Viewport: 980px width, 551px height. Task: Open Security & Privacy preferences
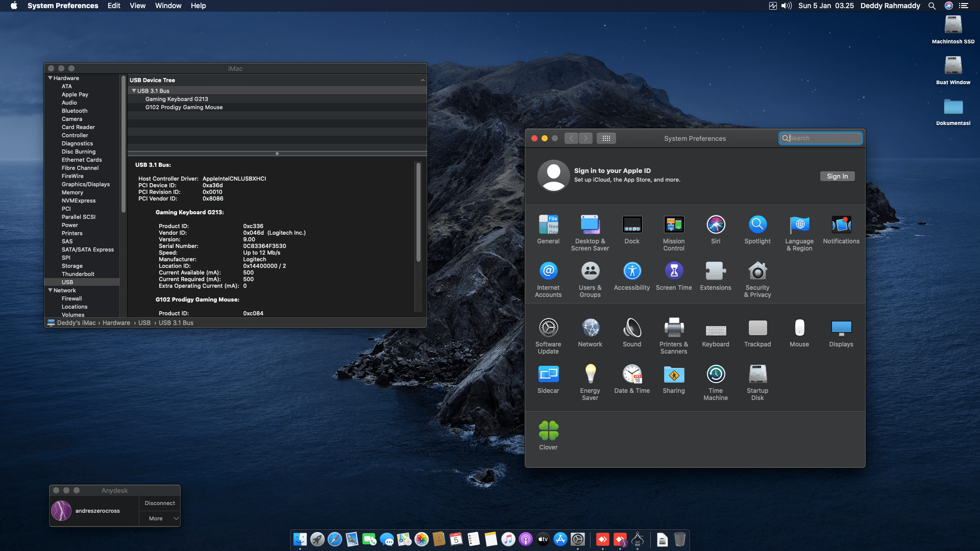click(x=757, y=279)
